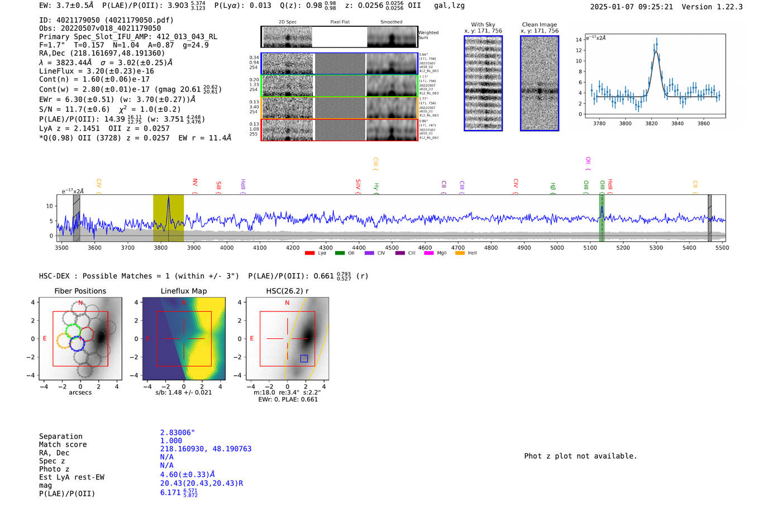Open the With Sky cutout image

click(x=483, y=83)
